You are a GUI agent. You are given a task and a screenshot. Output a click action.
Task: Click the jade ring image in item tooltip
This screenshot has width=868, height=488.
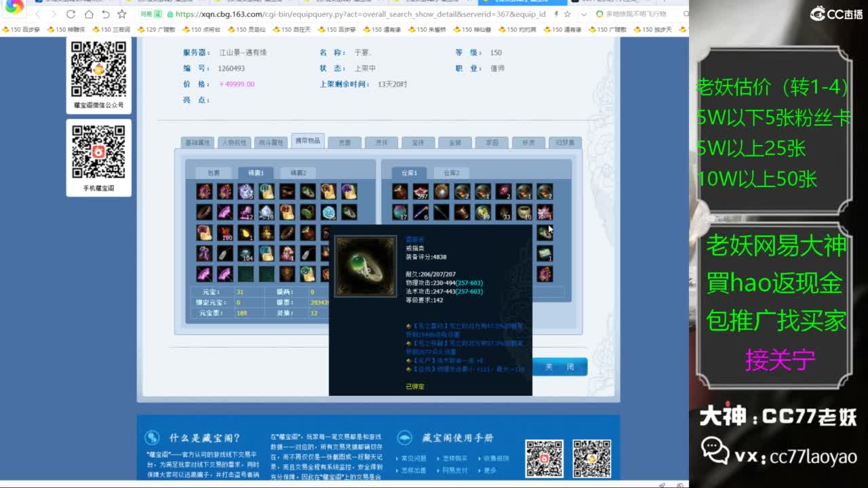tap(366, 266)
